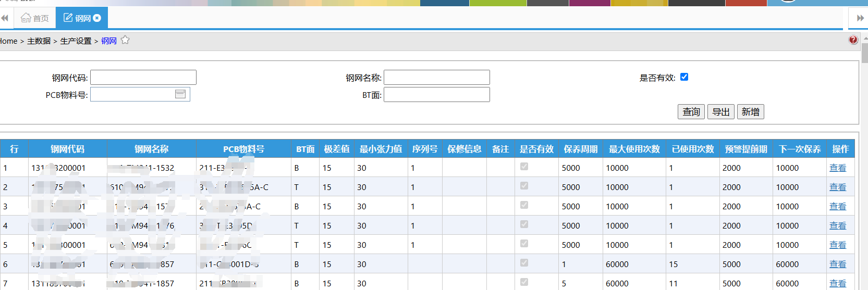Toggle 是否有效 checkbox in row 4
Viewport: 868px width, 290px height.
pos(524,224)
